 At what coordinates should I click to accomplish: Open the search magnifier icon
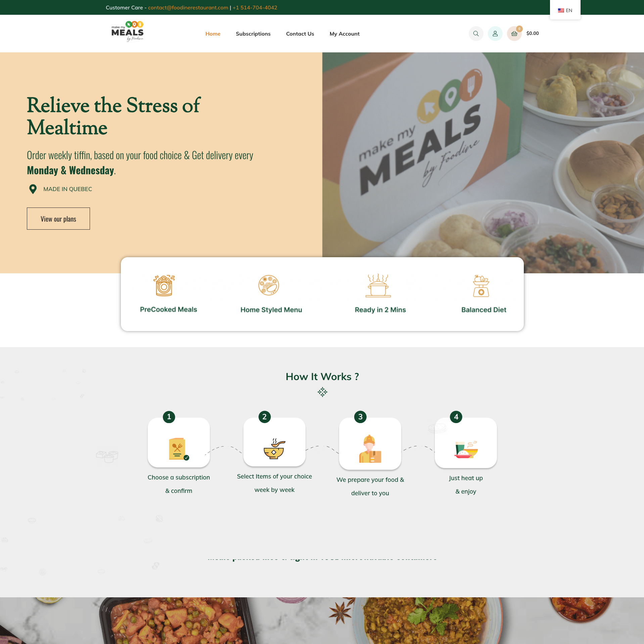coord(476,34)
